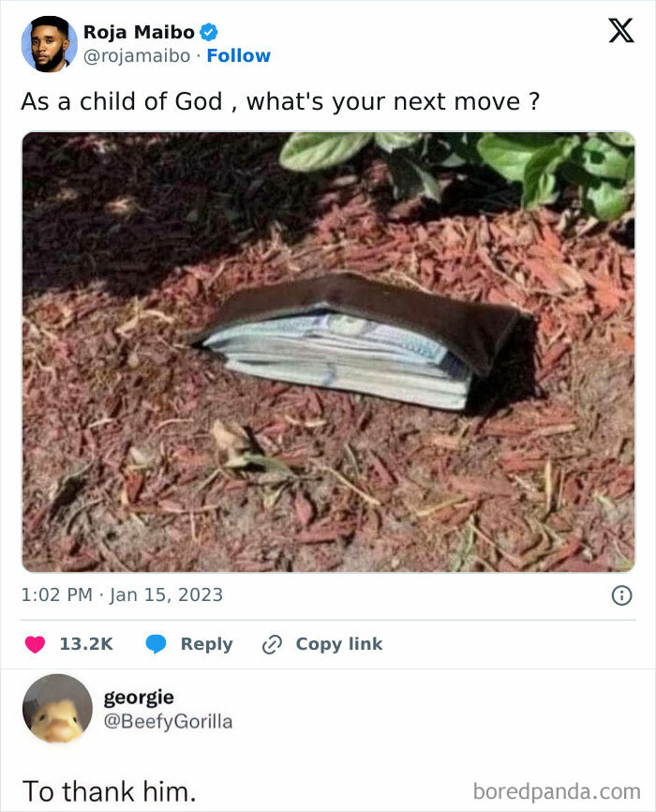Click the Copy link text

click(x=338, y=644)
